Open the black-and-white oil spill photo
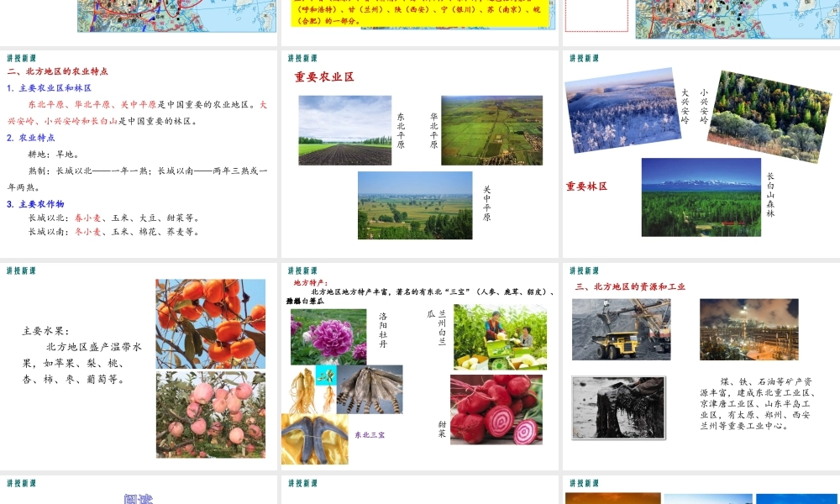This screenshot has width=840, height=504. coord(619,407)
